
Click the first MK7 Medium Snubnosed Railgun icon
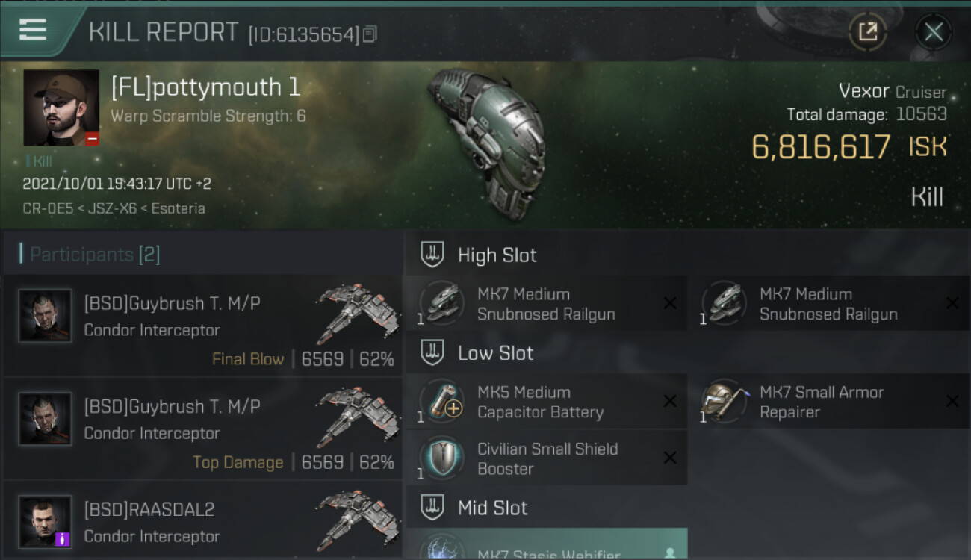[441, 303]
